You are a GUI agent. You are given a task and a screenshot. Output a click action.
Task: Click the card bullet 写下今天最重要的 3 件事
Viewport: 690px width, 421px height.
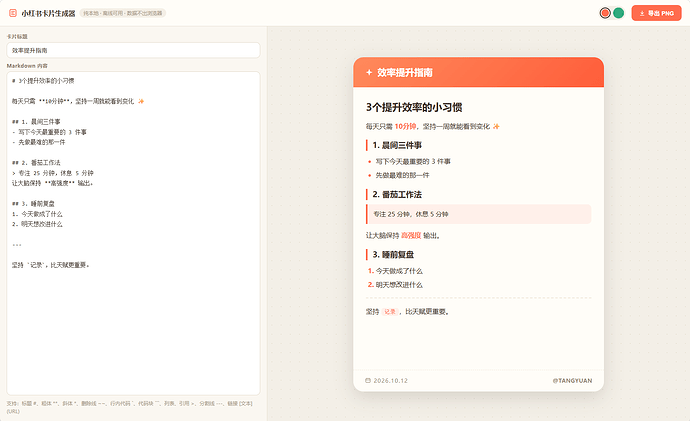point(413,161)
